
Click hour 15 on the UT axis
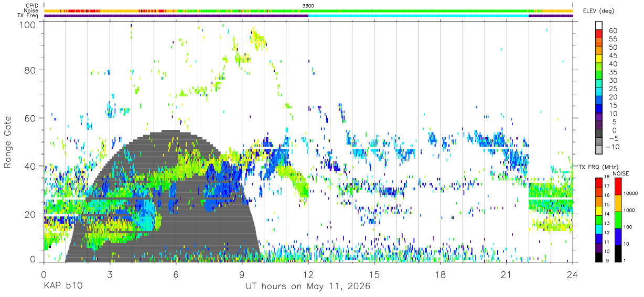374,274
